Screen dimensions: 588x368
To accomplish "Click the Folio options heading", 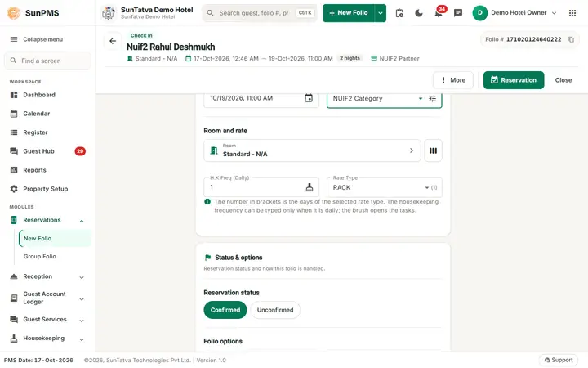I will pyautogui.click(x=223, y=341).
